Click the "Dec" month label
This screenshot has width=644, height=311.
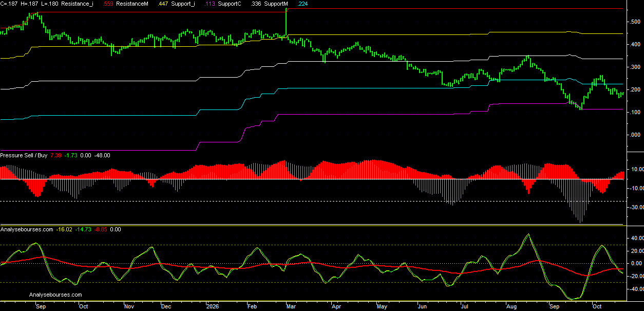point(166,306)
